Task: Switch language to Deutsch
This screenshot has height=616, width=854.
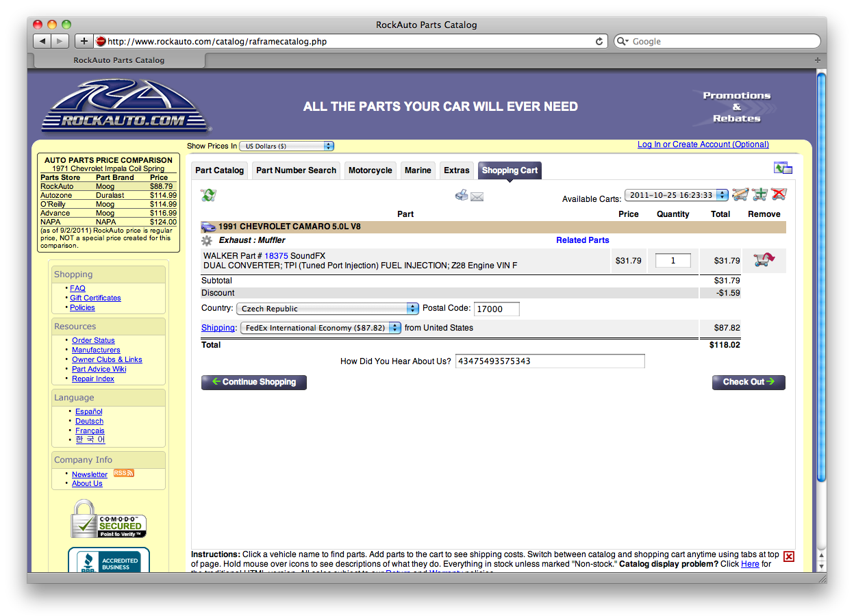Action: [x=90, y=422]
